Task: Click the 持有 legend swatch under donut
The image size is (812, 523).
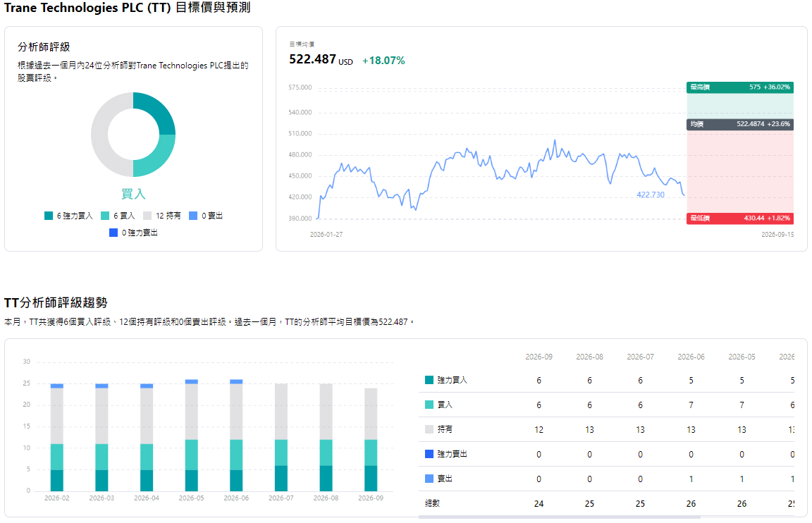Action: coord(147,216)
